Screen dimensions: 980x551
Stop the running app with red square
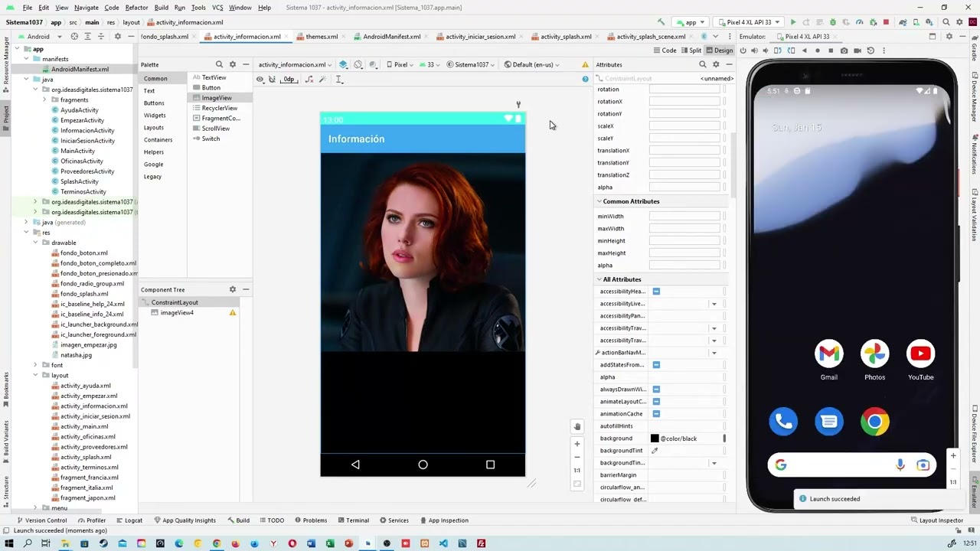click(x=886, y=22)
